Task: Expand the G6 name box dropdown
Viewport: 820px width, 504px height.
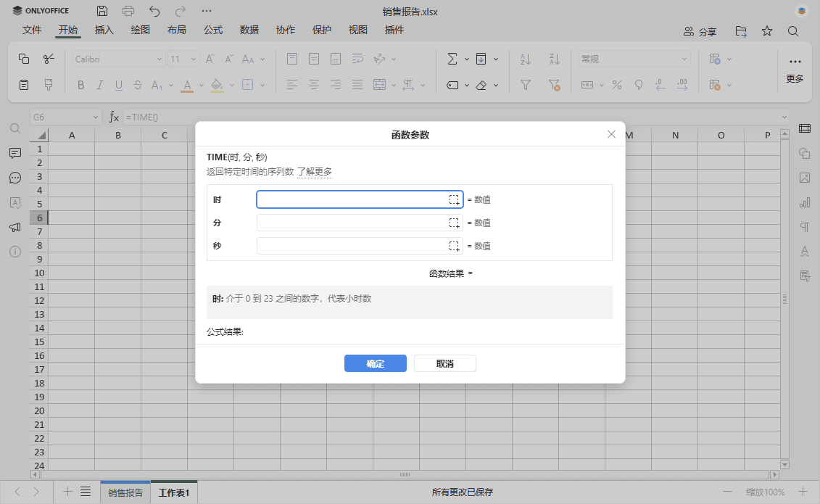Action: point(96,117)
